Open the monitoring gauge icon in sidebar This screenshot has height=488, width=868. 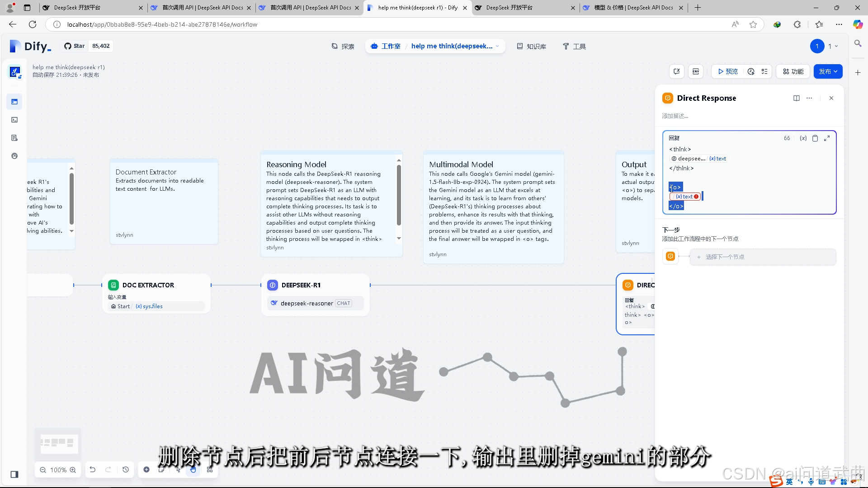tap(14, 156)
